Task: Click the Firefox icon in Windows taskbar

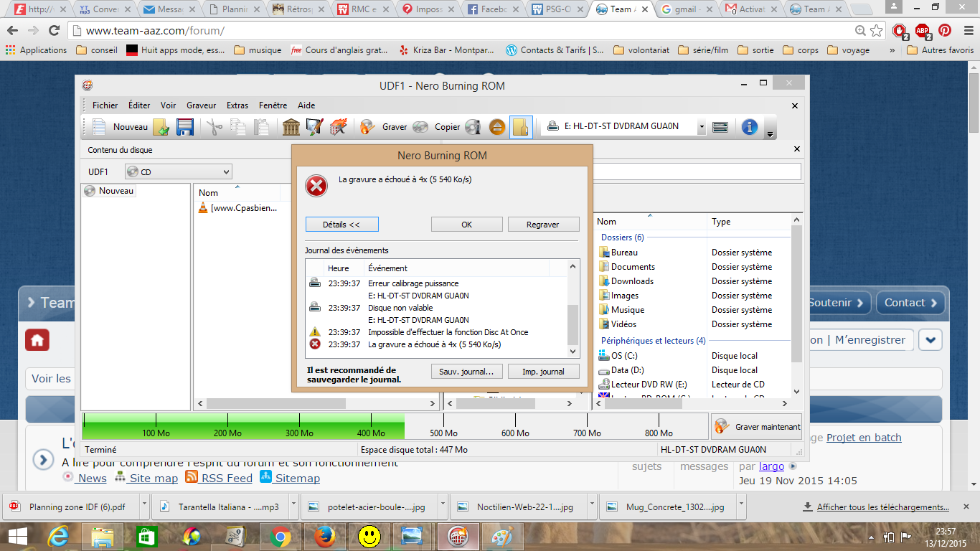Action: coord(324,536)
